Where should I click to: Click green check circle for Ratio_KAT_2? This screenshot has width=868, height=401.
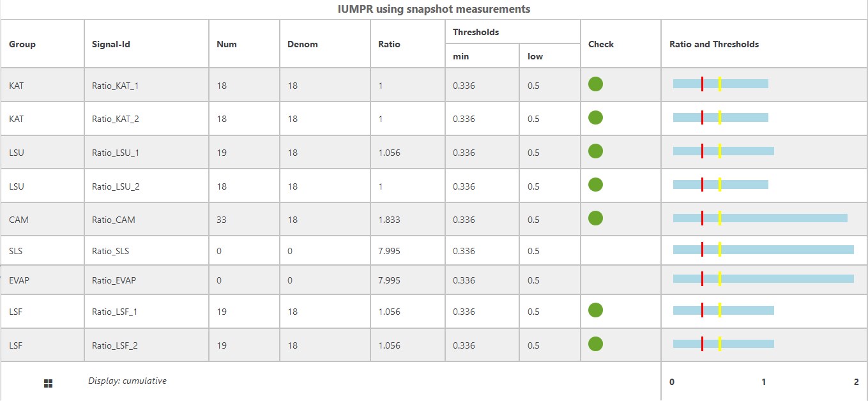point(595,117)
